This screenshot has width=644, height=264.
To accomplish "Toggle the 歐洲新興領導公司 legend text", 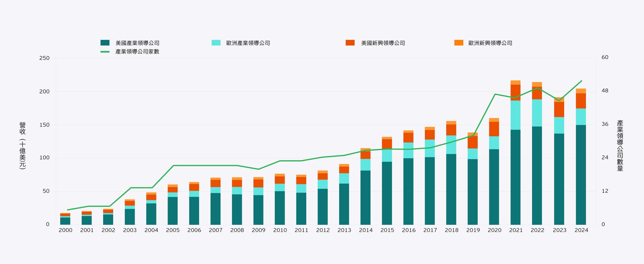I will [x=490, y=43].
